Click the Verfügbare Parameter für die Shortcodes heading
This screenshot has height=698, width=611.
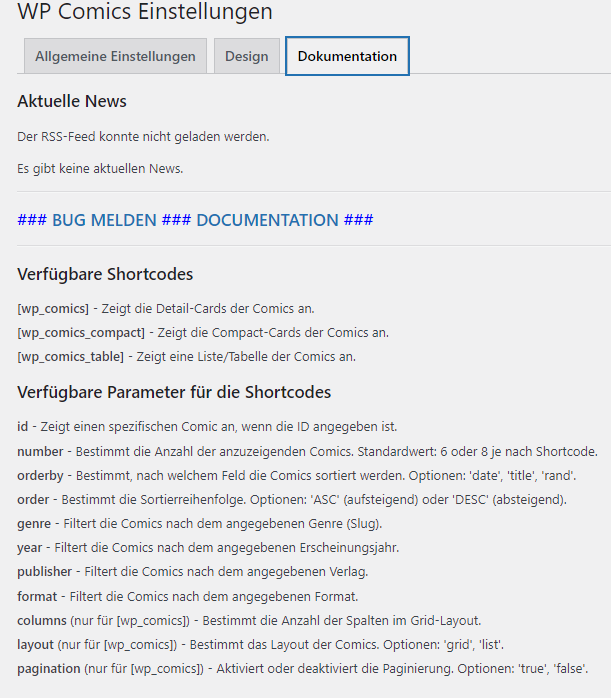(174, 392)
